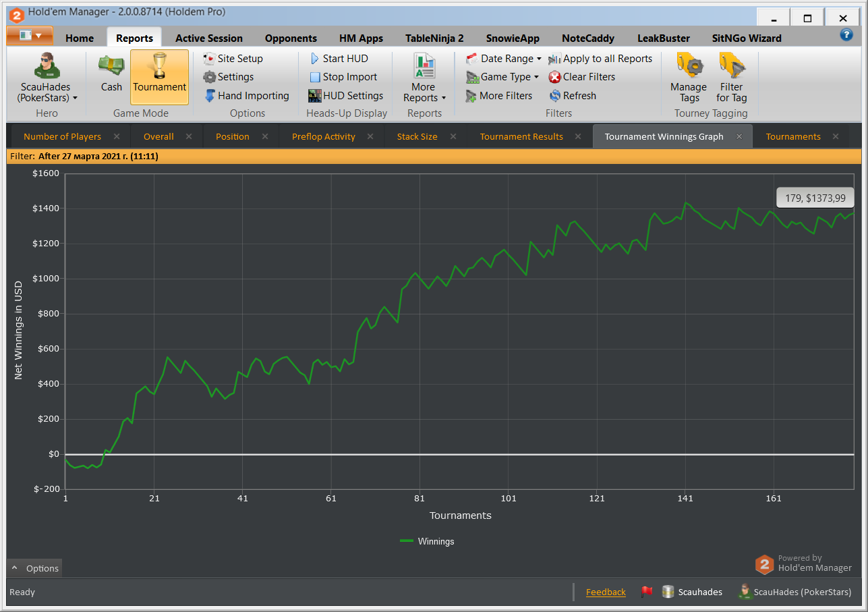
Task: Select the Tournament trophy icon
Action: click(x=159, y=66)
